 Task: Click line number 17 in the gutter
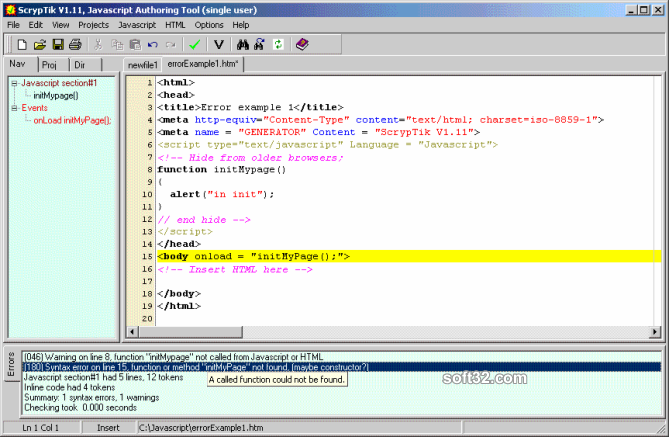[x=147, y=282]
